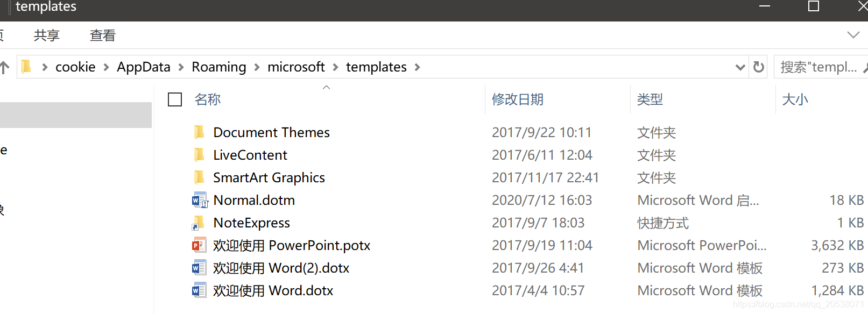Navigate to Roaming in breadcrumb

pyautogui.click(x=219, y=67)
